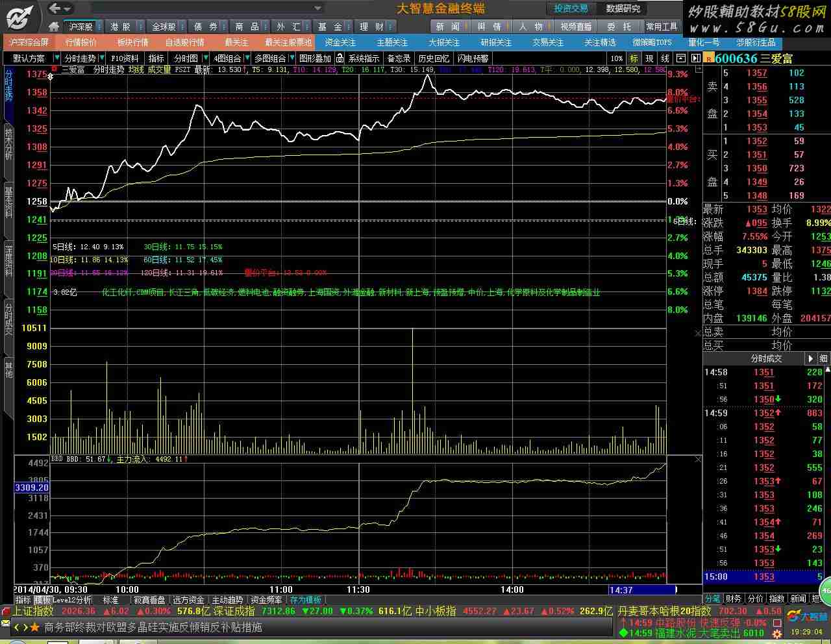This screenshot has height=644, width=831.
Task: Expand the 沪深股 menu handle
Action: [99, 27]
